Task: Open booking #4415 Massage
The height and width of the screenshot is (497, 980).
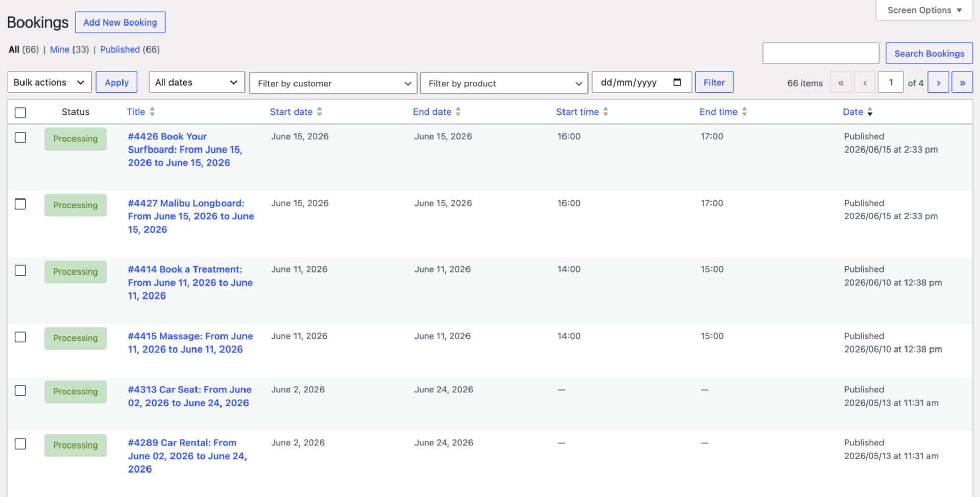Action: (x=190, y=343)
